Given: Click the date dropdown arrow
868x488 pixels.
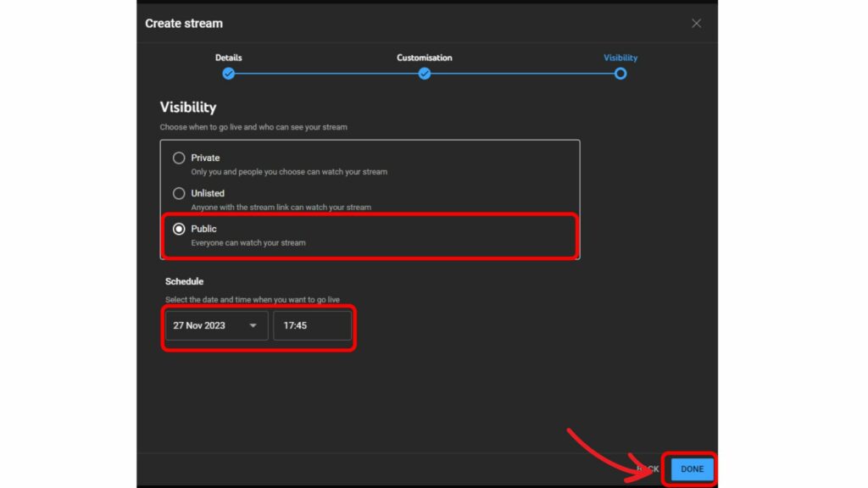Looking at the screenshot, I should point(253,325).
